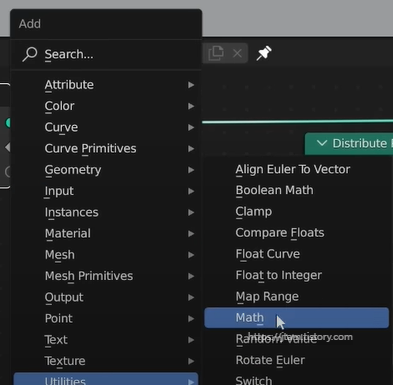Add a Float Curve node
The image size is (393, 385).
tap(297, 254)
